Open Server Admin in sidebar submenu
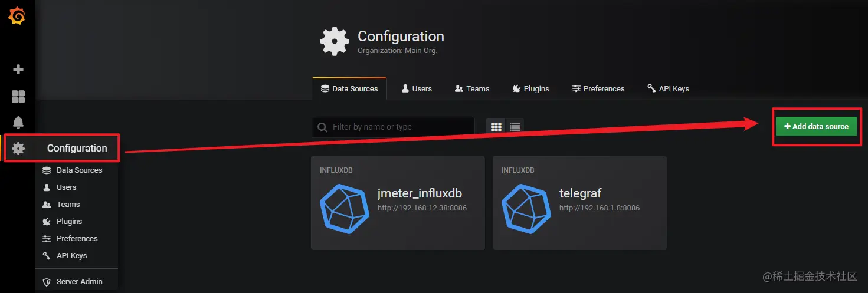Screen dimensions: 868x293 (x=80, y=282)
